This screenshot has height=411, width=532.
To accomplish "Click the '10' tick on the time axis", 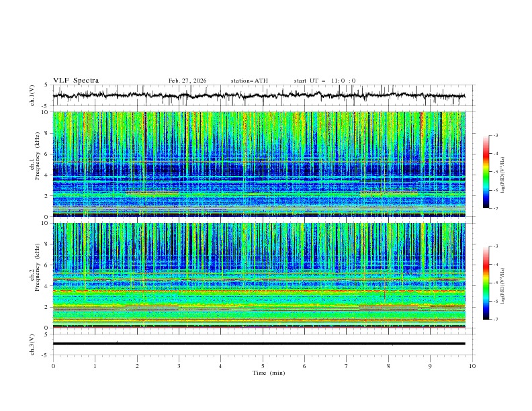I will pos(472,366).
